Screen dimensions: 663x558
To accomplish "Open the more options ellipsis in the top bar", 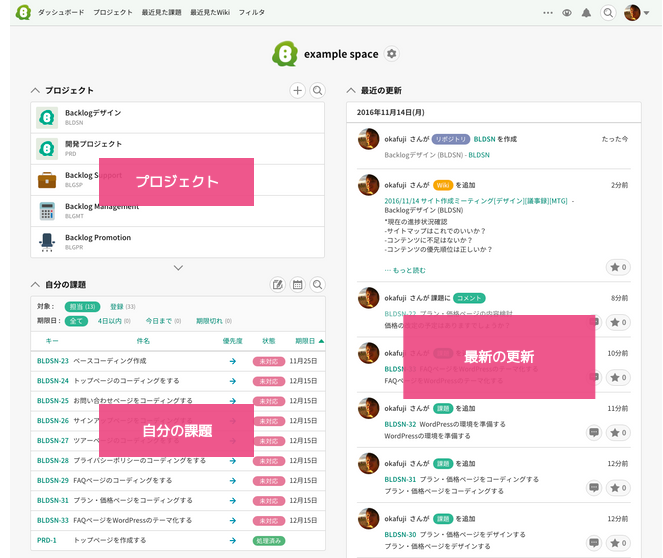I will tap(548, 13).
